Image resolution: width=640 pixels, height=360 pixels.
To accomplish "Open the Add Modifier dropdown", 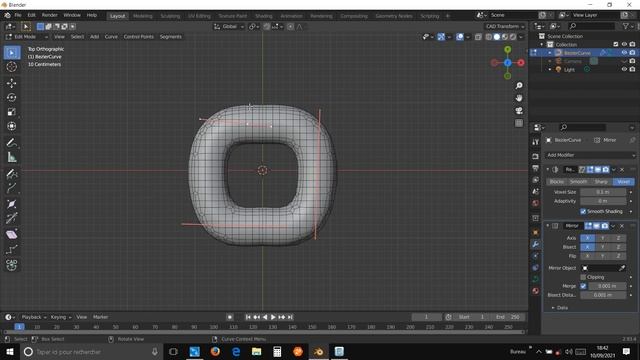I will [x=590, y=155].
